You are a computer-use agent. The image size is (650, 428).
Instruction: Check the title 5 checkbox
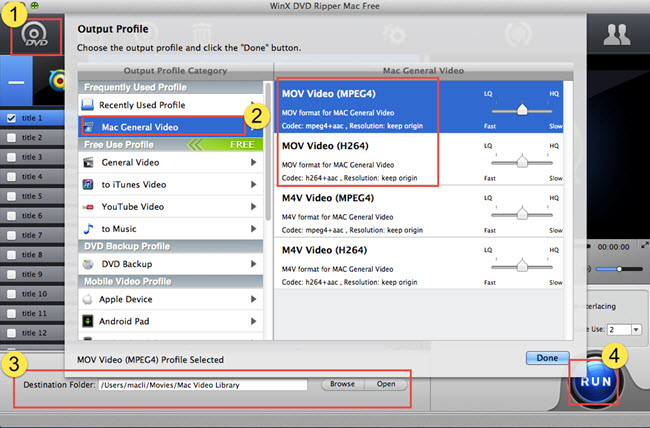click(12, 196)
